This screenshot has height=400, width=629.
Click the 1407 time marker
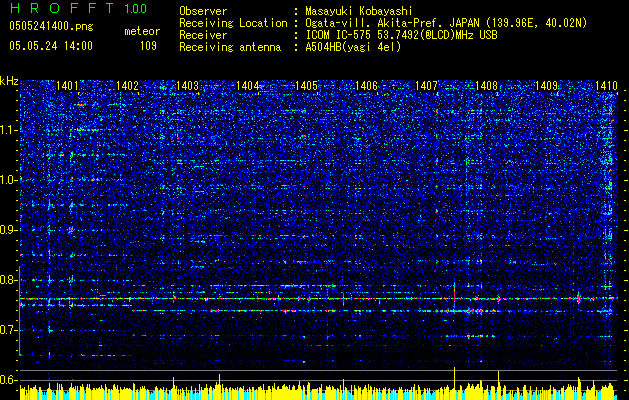point(426,85)
